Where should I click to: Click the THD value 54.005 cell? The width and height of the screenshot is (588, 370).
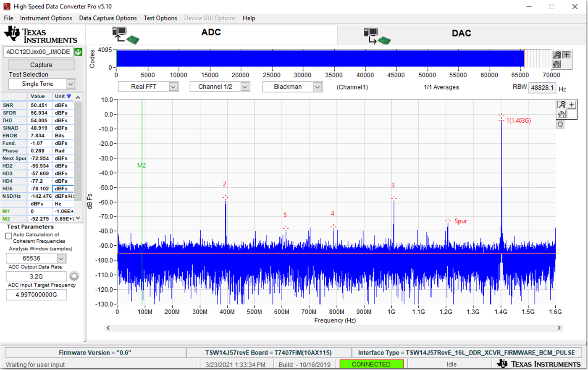click(x=40, y=121)
